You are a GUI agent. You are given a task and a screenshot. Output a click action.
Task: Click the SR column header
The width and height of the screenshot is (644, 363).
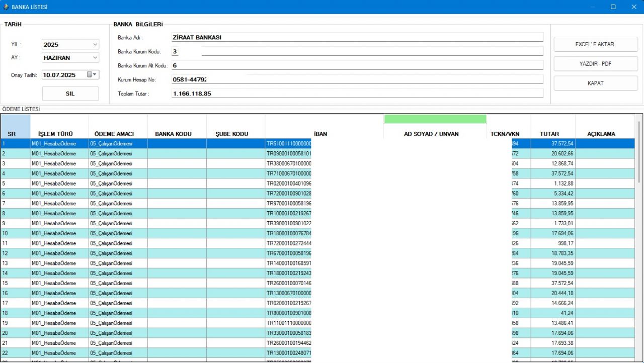12,134
